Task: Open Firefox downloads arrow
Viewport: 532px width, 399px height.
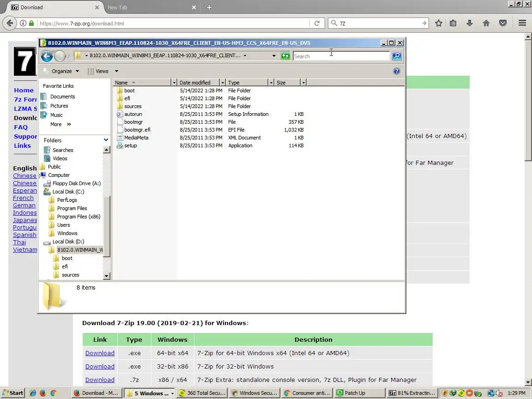Action: tap(470, 23)
